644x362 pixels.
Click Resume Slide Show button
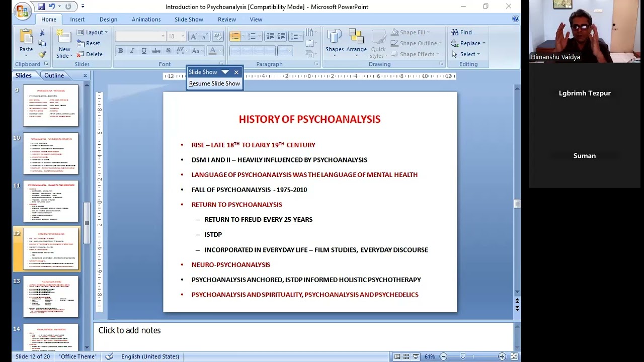(x=214, y=83)
